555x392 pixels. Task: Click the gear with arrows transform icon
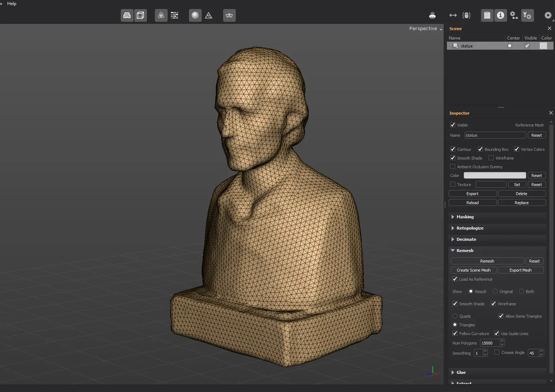(514, 15)
